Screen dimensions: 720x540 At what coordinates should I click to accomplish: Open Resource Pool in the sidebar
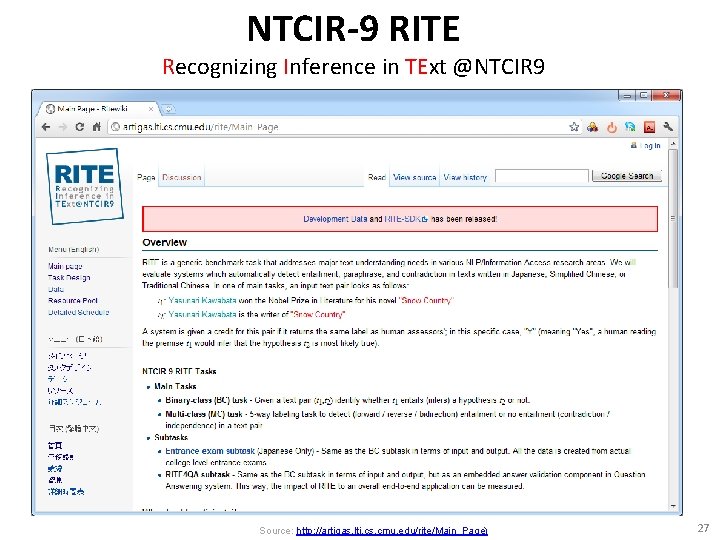[73, 301]
